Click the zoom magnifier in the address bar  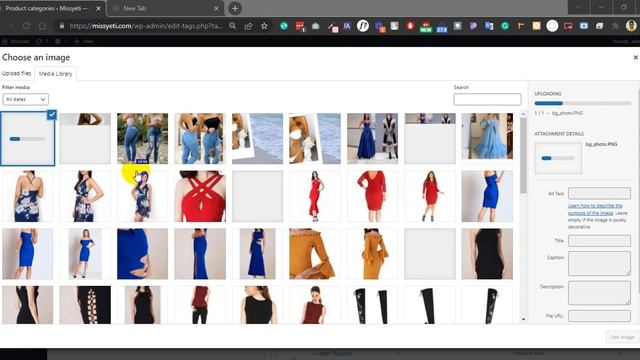tap(233, 26)
